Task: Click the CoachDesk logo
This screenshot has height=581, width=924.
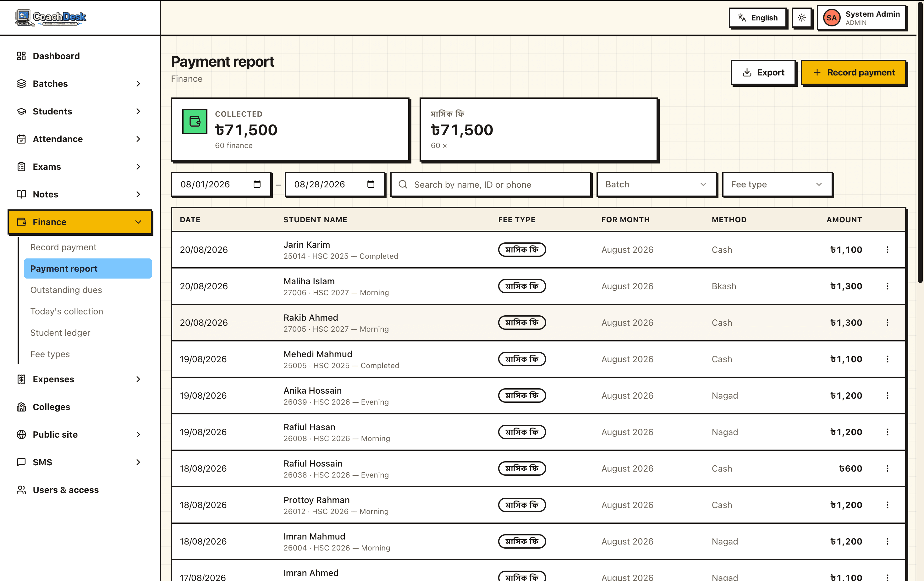Action: click(x=51, y=17)
